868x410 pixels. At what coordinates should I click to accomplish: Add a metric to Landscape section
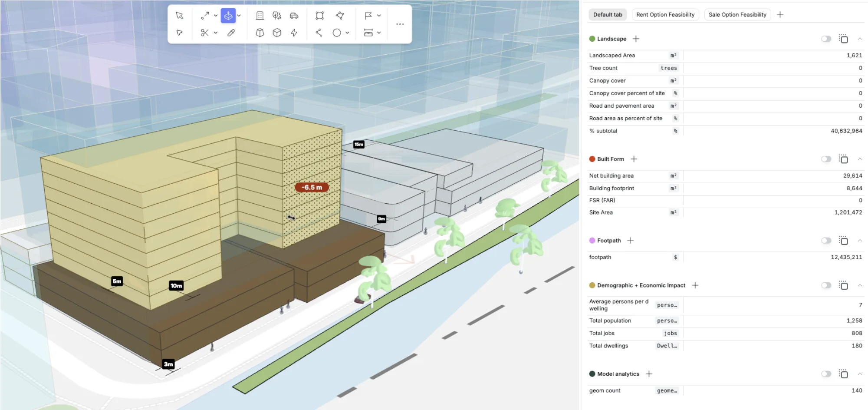click(x=636, y=39)
